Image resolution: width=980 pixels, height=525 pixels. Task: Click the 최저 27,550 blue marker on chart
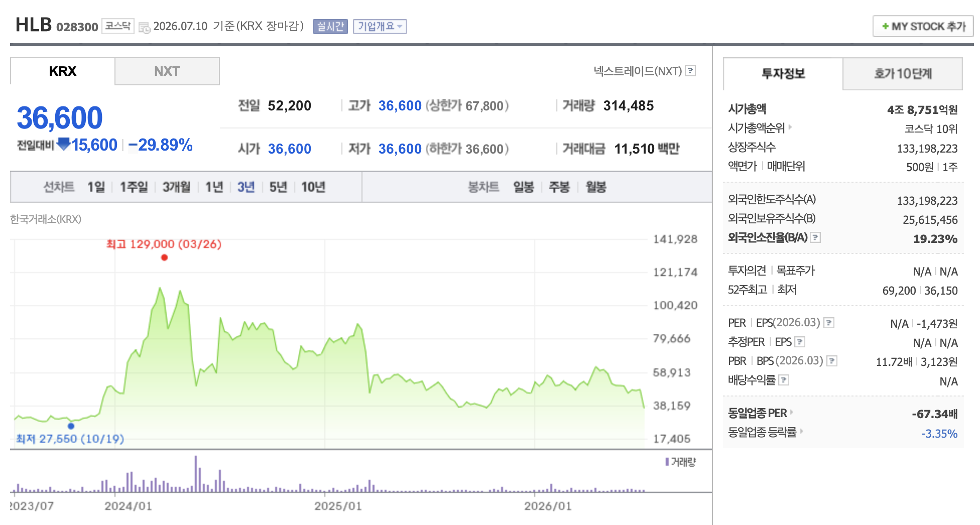point(71,426)
